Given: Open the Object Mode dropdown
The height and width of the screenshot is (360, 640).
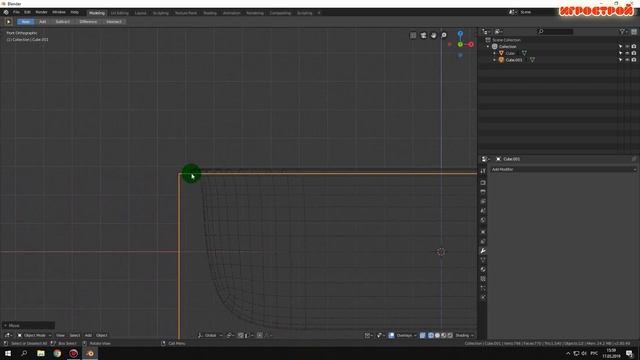Looking at the screenshot, I should (x=34, y=335).
